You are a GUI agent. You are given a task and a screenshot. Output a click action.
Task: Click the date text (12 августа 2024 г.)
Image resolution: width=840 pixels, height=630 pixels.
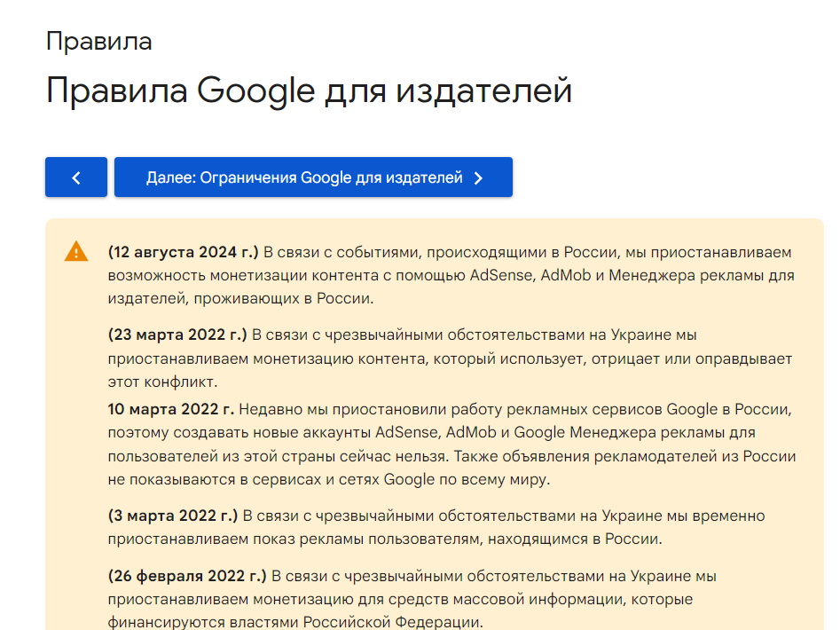pos(184,252)
